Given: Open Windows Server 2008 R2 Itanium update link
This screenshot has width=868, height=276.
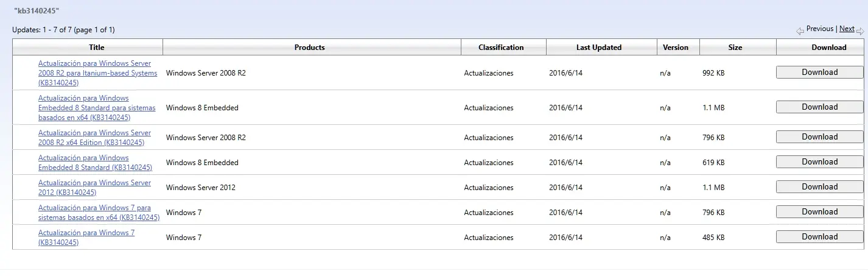Looking at the screenshot, I should tap(97, 73).
